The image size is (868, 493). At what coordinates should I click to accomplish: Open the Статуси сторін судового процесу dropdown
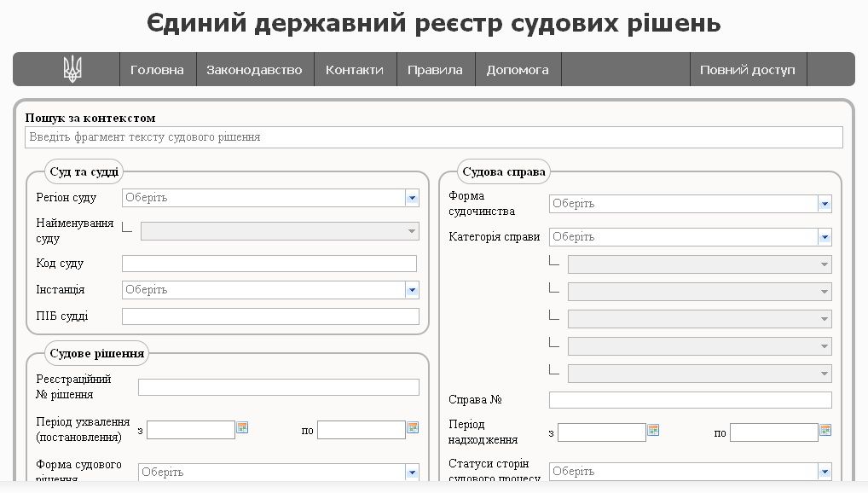[x=825, y=471]
